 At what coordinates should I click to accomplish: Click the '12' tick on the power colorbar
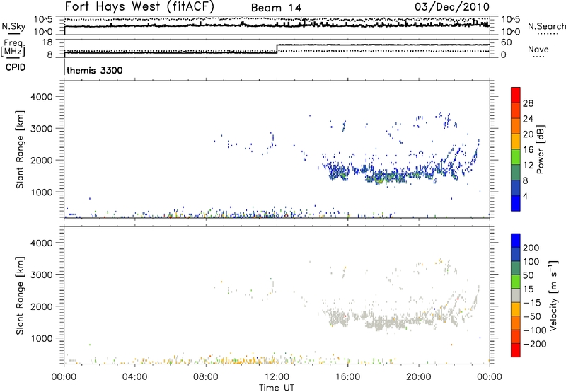[x=528, y=166]
